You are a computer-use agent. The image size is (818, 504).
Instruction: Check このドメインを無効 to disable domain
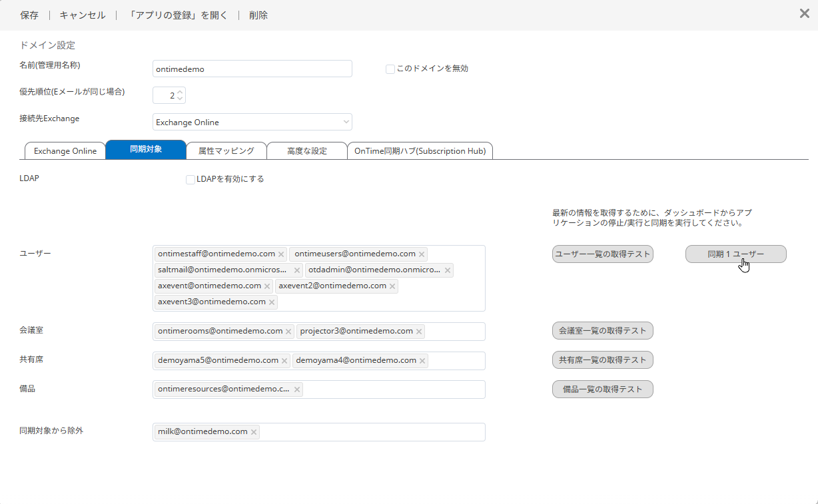(x=390, y=69)
